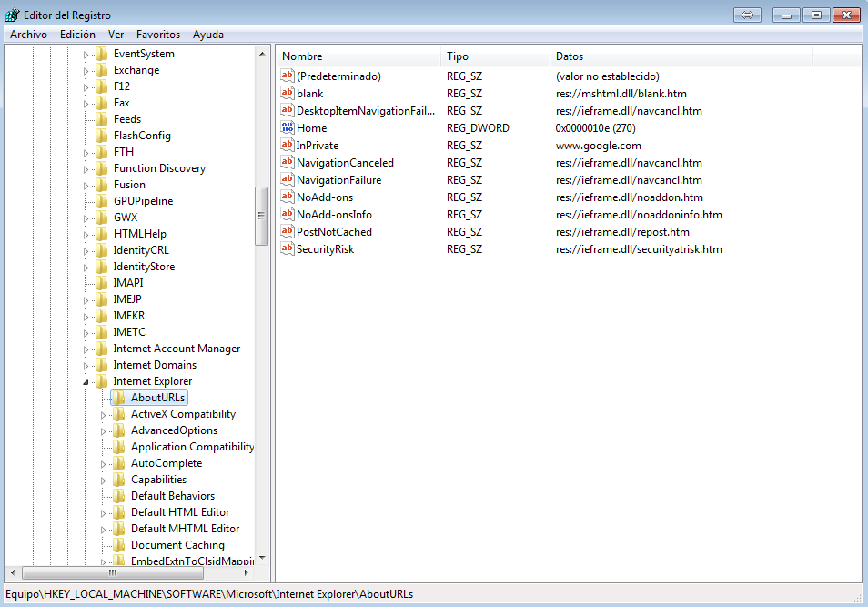Click the folder icon of Application Compatibility

point(118,447)
